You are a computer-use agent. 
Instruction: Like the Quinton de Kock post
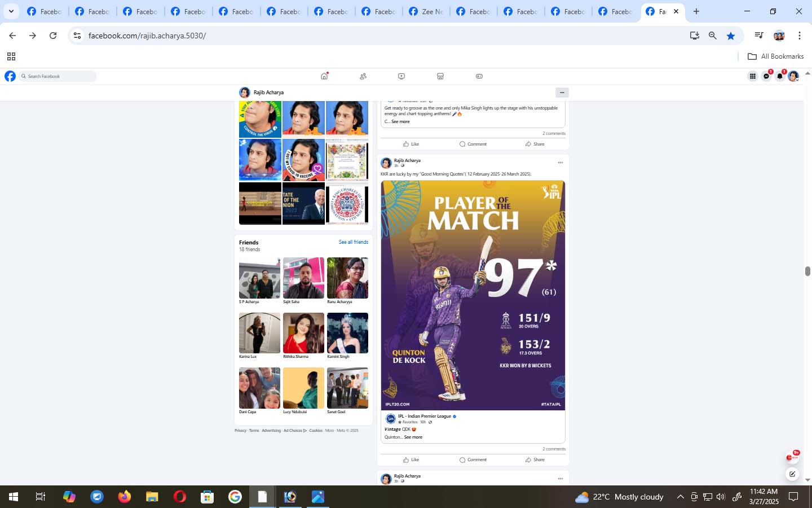[x=411, y=459]
